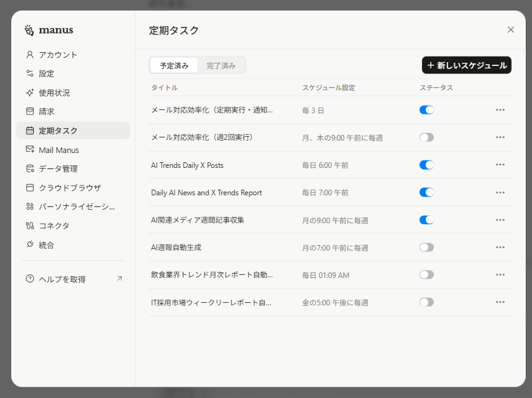
Task: Select the クラウドブラウザ window icon
Action: (x=30, y=187)
